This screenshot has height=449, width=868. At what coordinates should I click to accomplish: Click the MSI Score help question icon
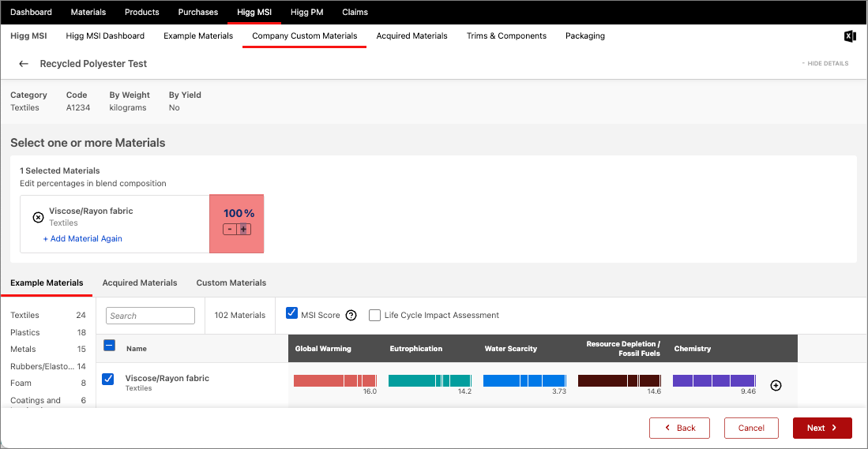tap(351, 315)
